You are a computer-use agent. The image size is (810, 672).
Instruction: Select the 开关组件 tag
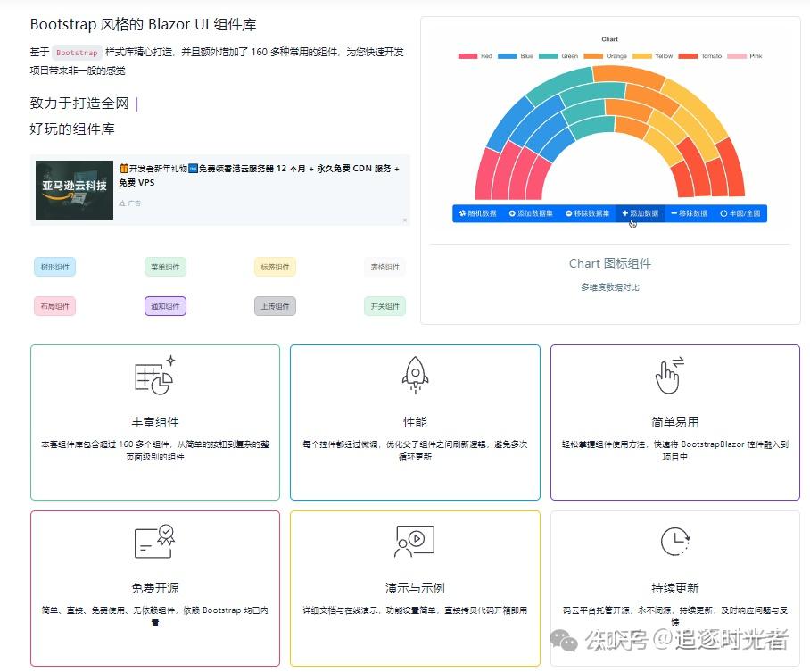[384, 305]
